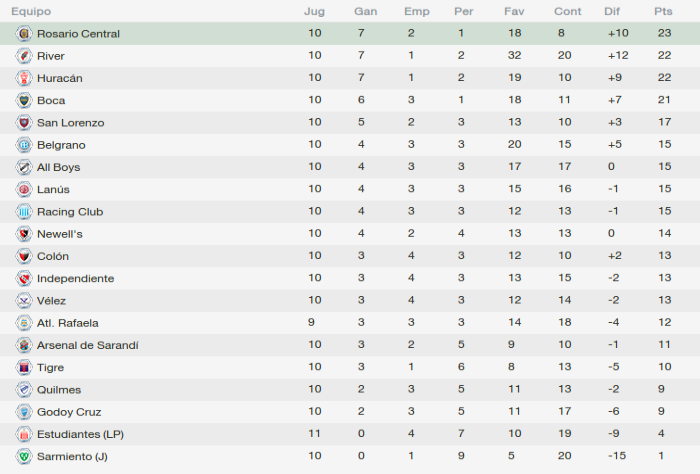Image resolution: width=700 pixels, height=474 pixels.
Task: Open the Racing Club crest icon
Action: click(x=24, y=212)
